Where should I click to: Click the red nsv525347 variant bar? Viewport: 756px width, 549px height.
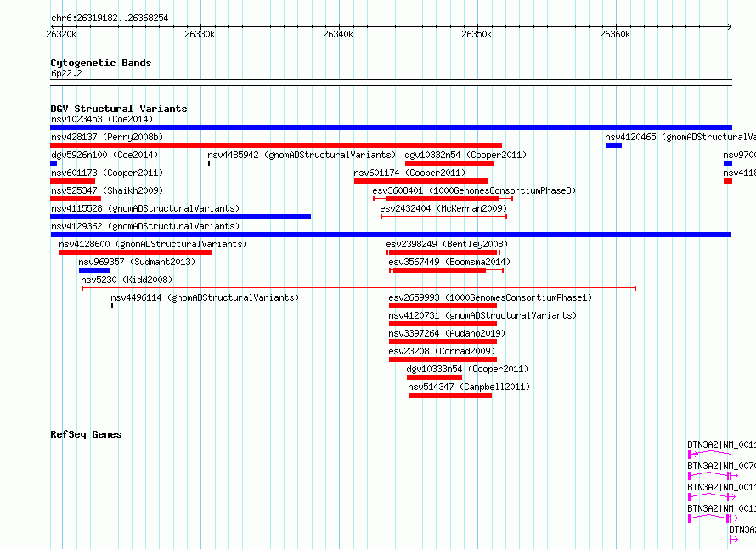coord(76,199)
